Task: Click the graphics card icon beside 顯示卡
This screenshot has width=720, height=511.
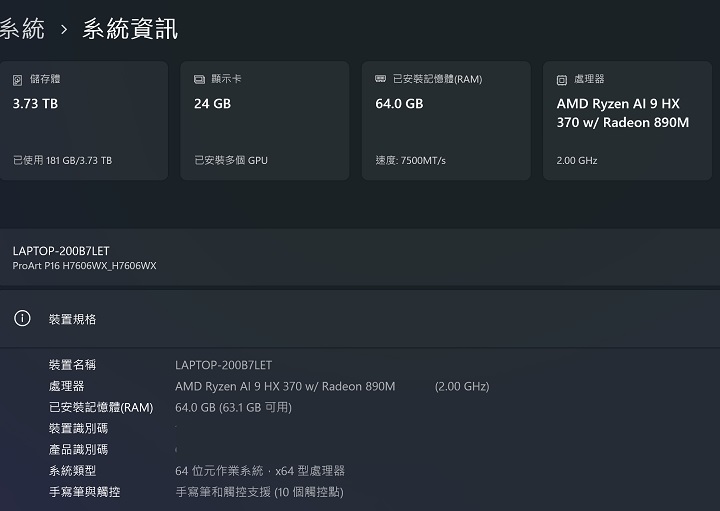Action: (x=199, y=79)
